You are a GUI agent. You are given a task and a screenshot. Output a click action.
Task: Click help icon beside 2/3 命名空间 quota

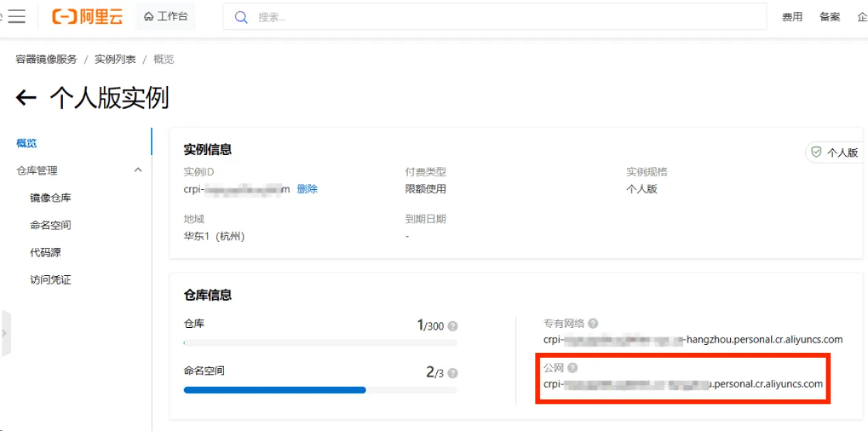tap(453, 373)
